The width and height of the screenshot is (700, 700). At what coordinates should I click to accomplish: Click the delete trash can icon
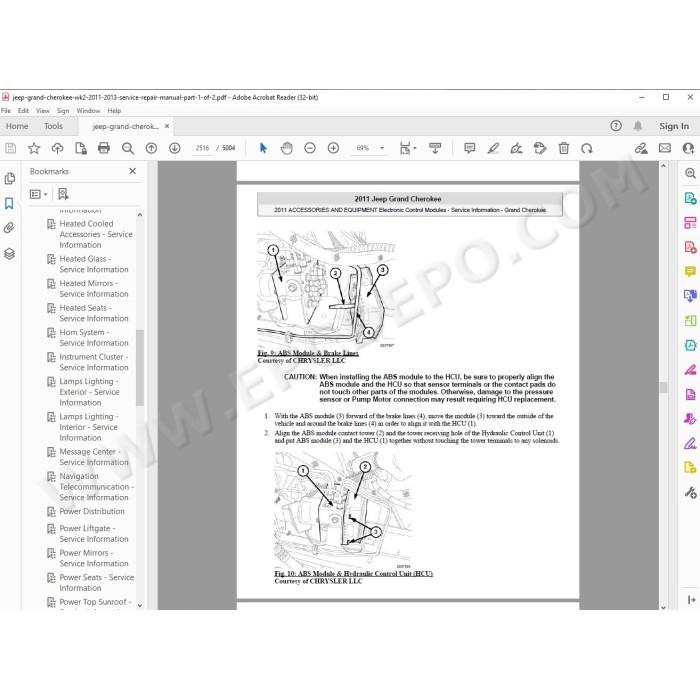(564, 148)
